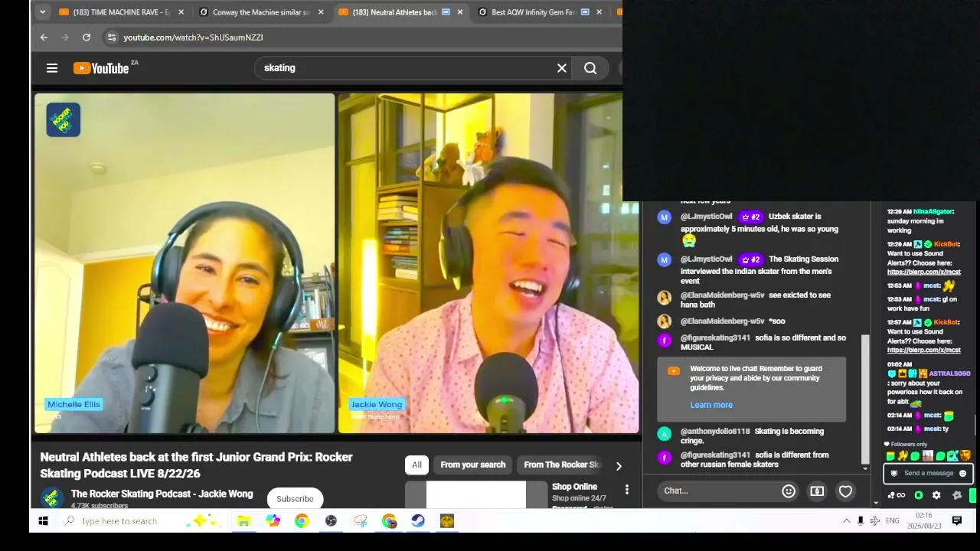
Task: Open Kick chat settings gear
Action: click(x=936, y=495)
